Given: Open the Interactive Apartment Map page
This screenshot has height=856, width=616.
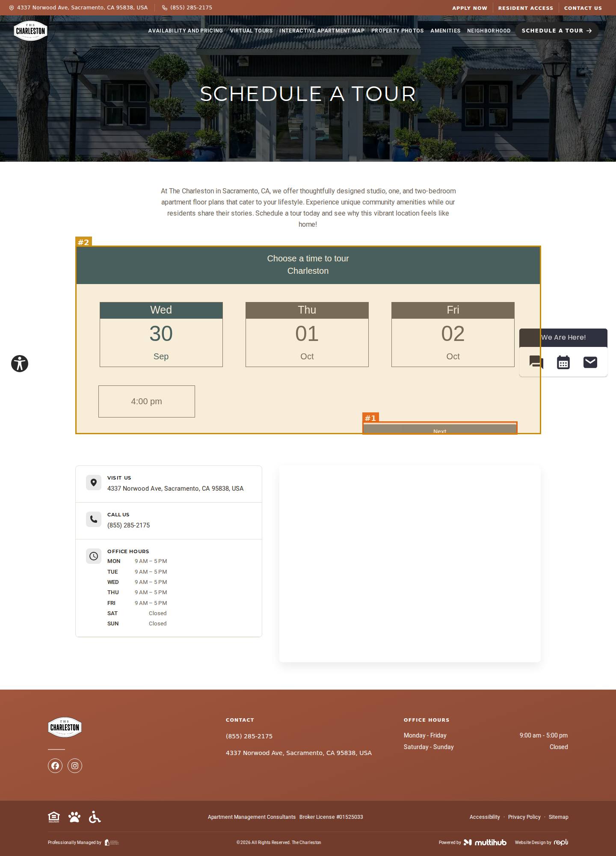Looking at the screenshot, I should tap(322, 31).
